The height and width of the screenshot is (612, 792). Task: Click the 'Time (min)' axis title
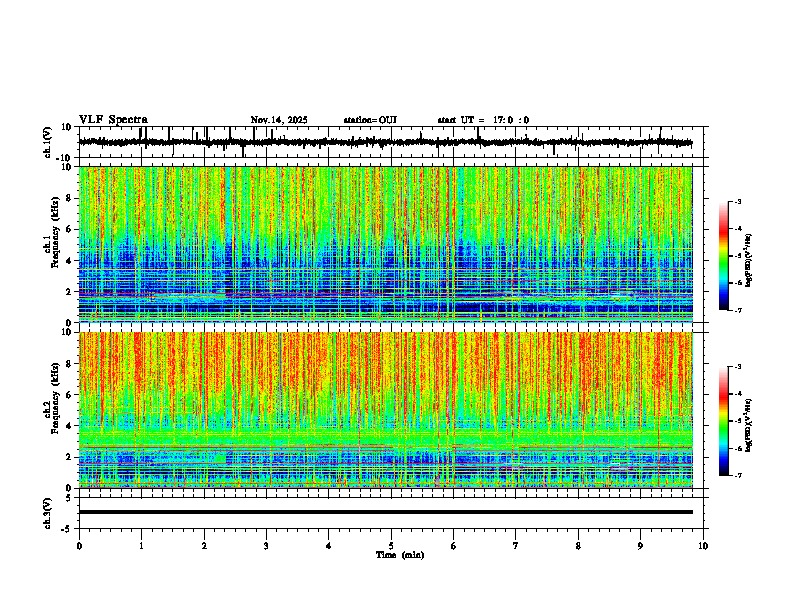(400, 555)
